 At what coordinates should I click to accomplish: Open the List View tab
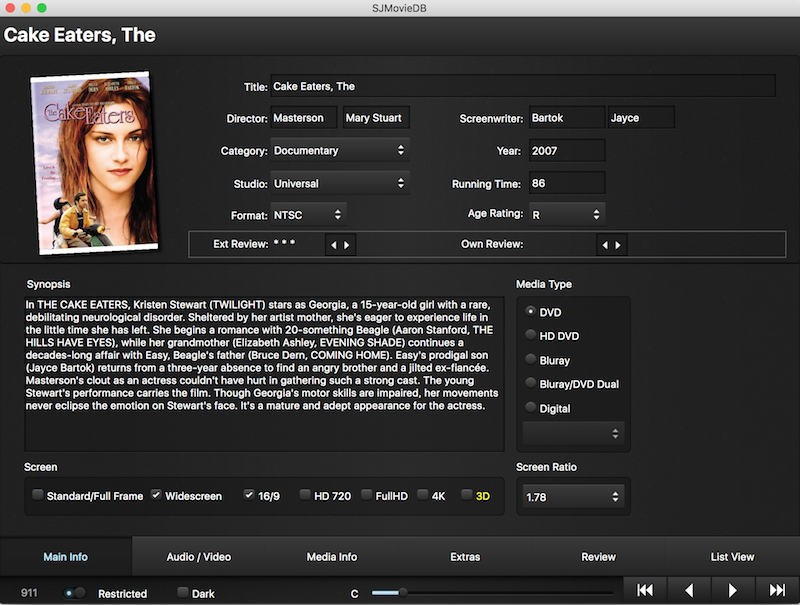(x=732, y=557)
